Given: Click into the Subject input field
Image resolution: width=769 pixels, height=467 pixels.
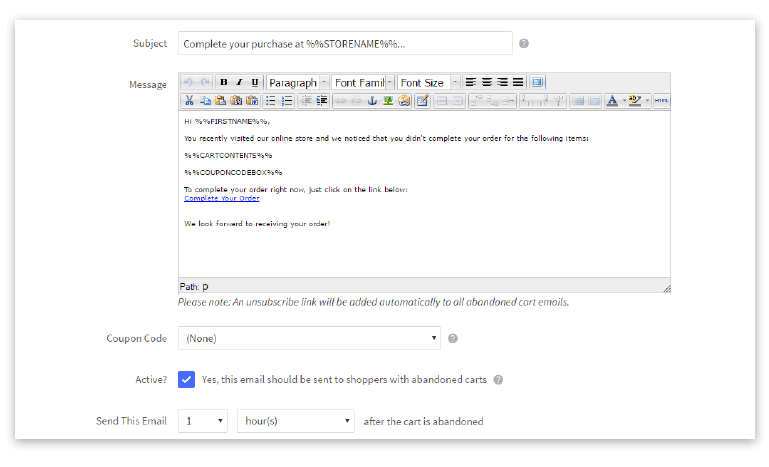Looking at the screenshot, I should tap(345, 44).
